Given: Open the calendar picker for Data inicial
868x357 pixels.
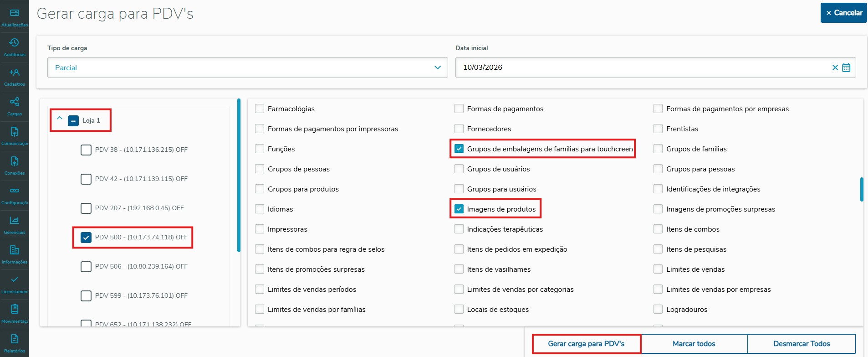Looking at the screenshot, I should 846,67.
